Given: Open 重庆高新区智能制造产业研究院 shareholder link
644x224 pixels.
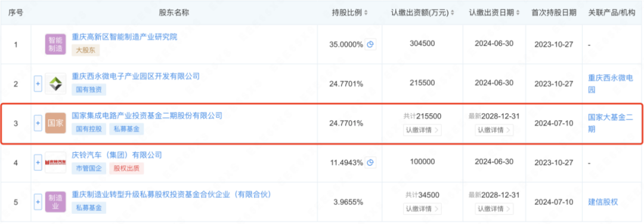Looking at the screenshot, I should click(125, 37).
